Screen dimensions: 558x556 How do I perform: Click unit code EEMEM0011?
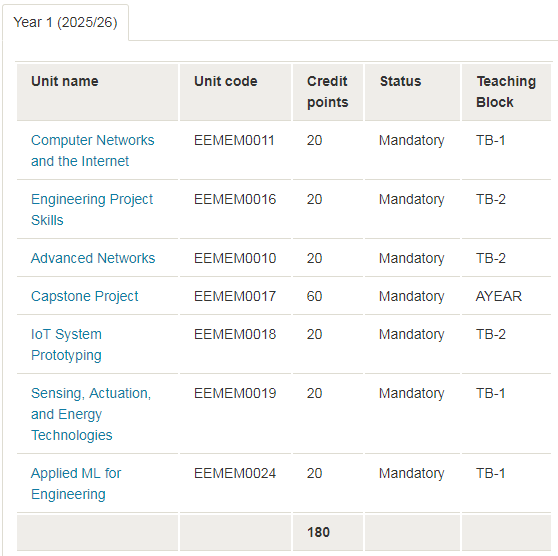234,140
